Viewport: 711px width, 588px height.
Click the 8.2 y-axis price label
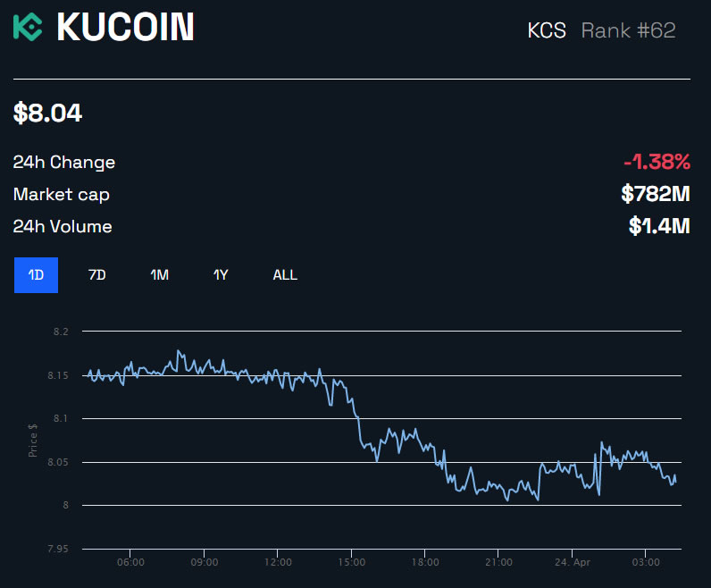[x=62, y=332]
